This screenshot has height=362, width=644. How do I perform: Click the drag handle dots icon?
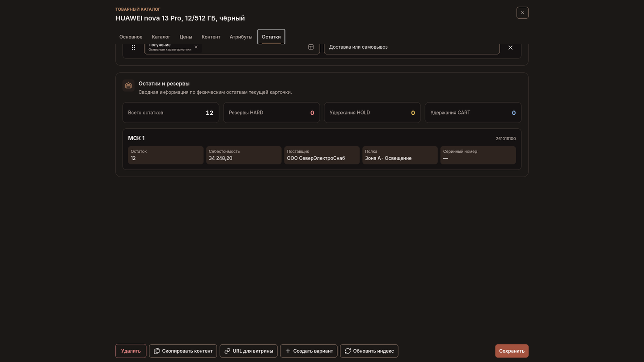click(133, 47)
